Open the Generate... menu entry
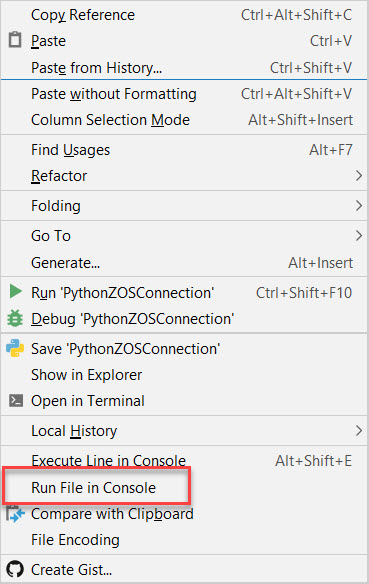 click(x=184, y=263)
